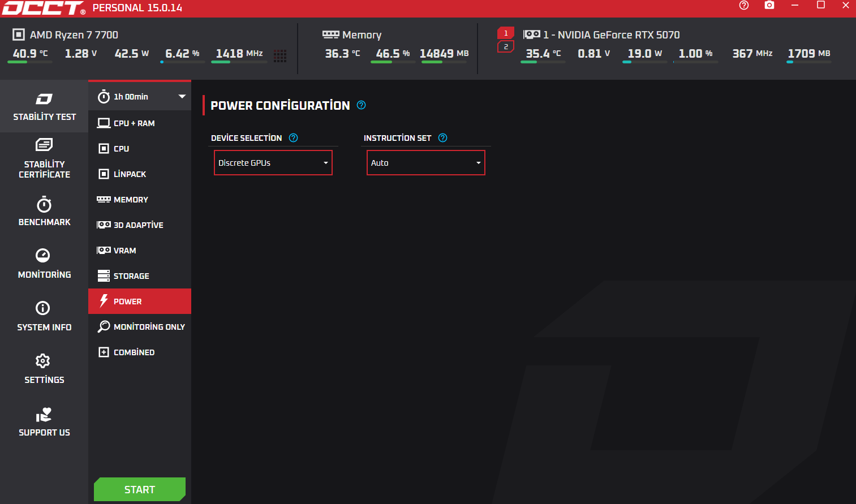Select the Combined test
This screenshot has width=856, height=504.
click(140, 352)
